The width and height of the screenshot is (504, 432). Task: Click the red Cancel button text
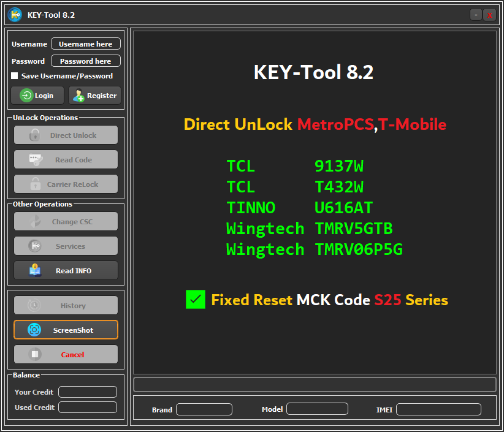coord(72,355)
